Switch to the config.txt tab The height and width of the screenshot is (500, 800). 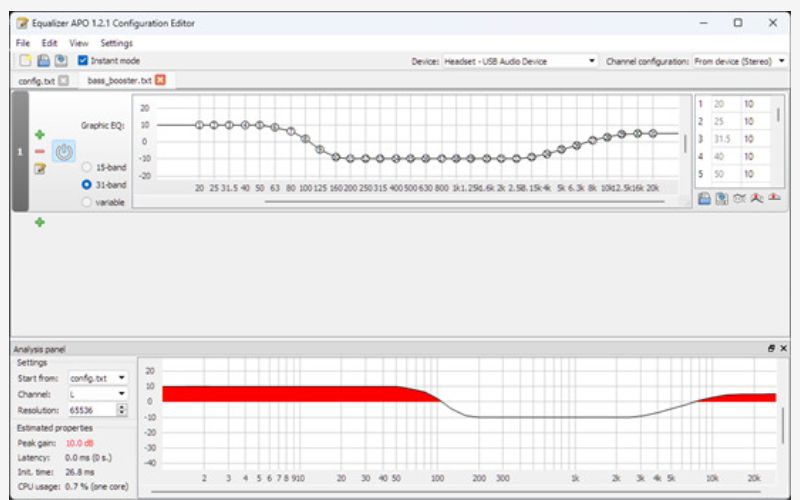click(x=36, y=80)
